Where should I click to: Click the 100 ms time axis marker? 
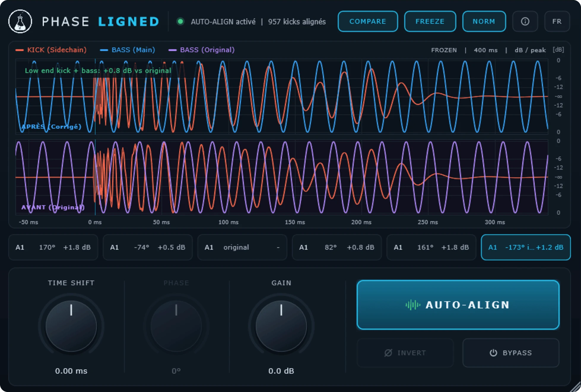coord(228,222)
